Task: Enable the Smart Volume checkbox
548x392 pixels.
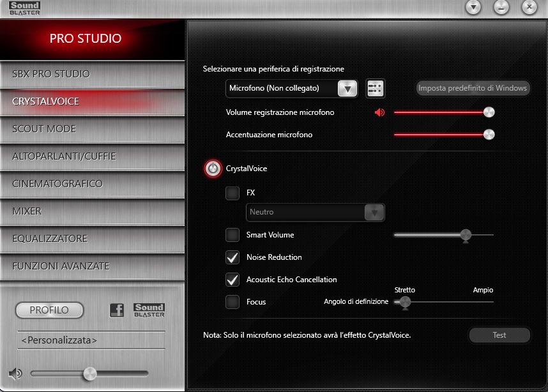Action: (x=232, y=235)
